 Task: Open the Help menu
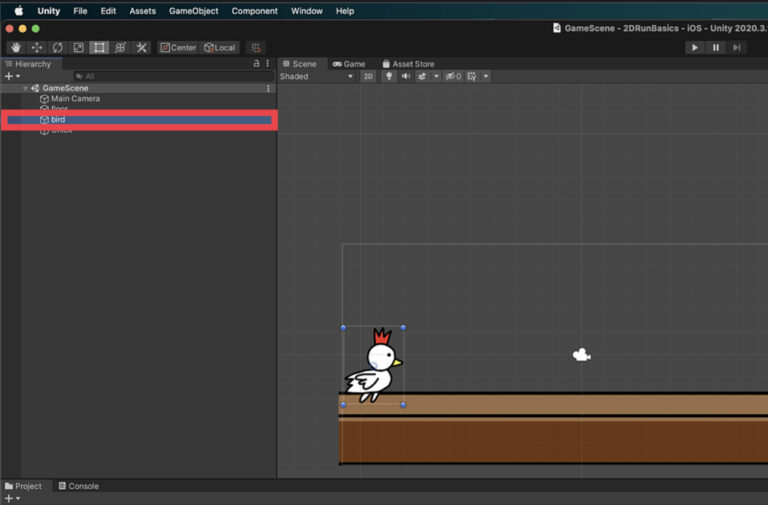345,11
